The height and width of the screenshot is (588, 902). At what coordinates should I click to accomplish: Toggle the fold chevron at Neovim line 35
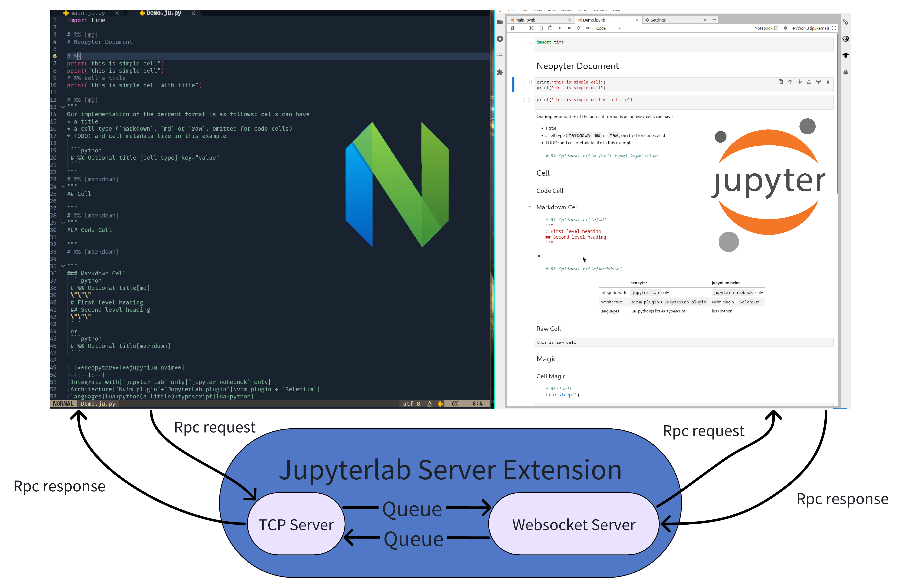[x=63, y=266]
